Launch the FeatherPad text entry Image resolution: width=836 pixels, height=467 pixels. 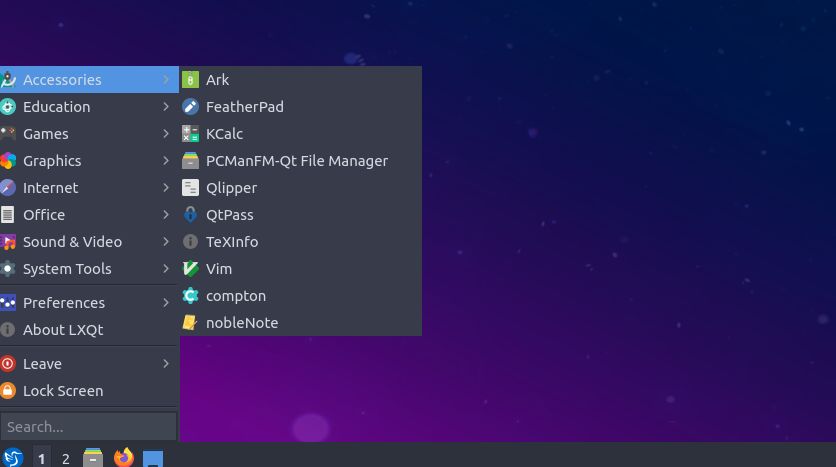tap(245, 107)
